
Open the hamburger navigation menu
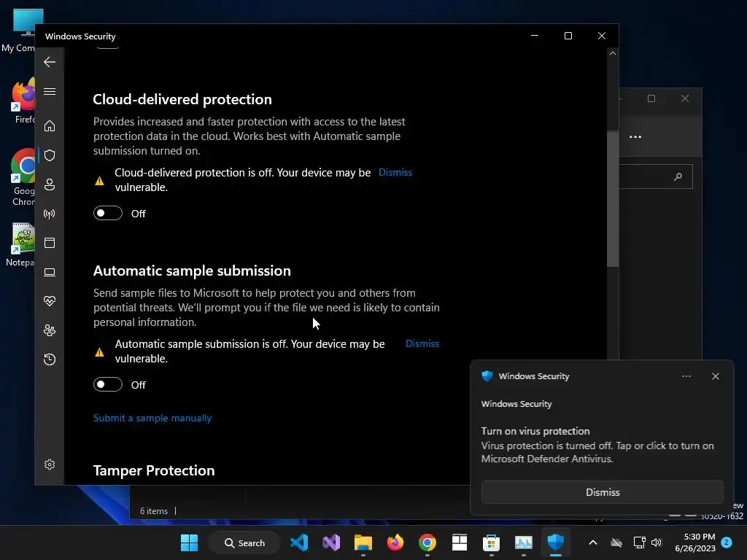coord(50,91)
